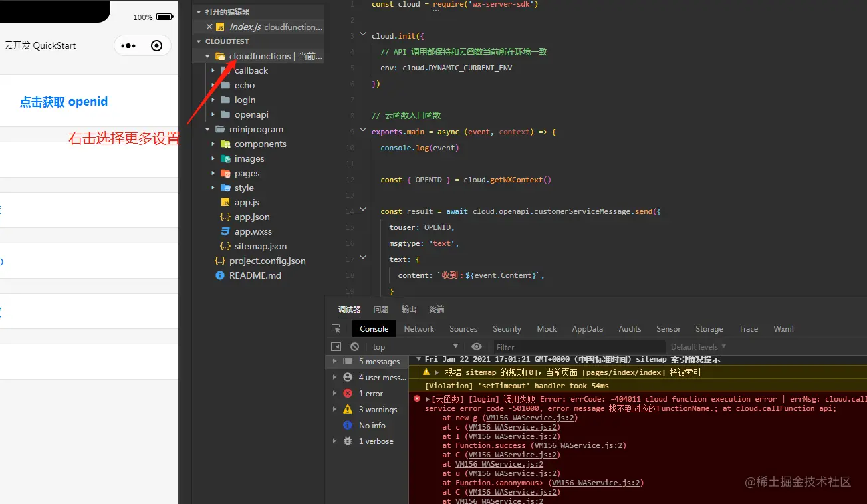
Task: Click the sitemap.json braces icon
Action: click(x=225, y=246)
